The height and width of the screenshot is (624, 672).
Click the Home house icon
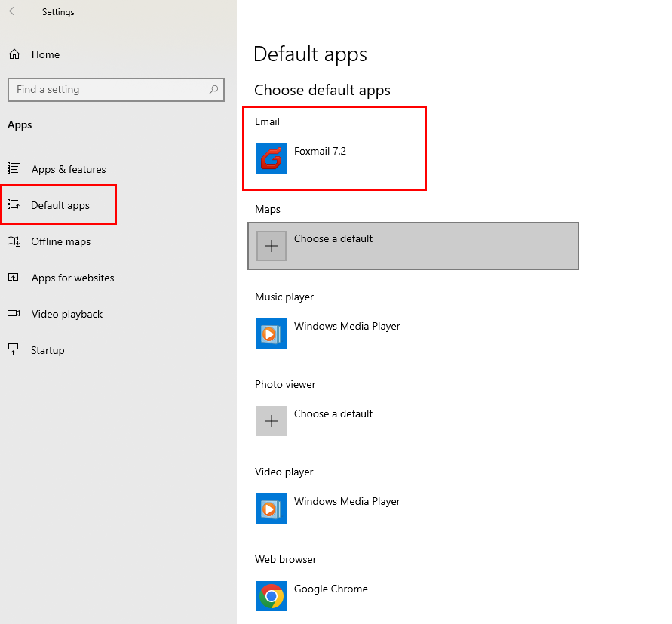14,54
